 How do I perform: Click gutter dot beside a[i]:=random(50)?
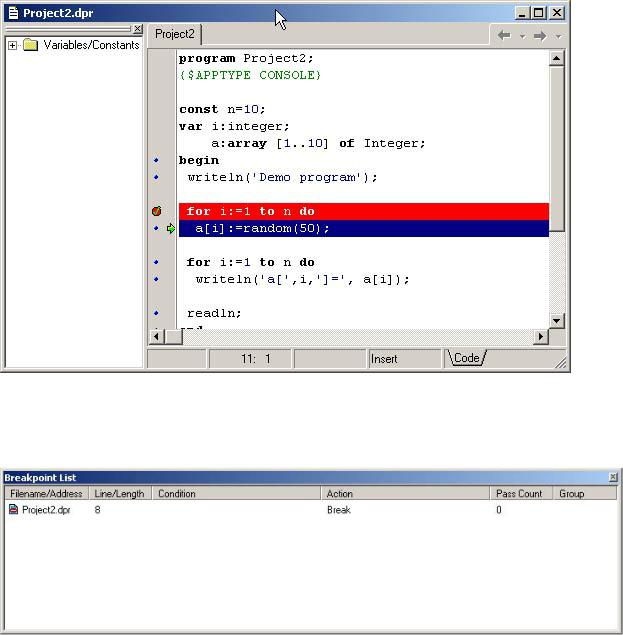coord(156,228)
